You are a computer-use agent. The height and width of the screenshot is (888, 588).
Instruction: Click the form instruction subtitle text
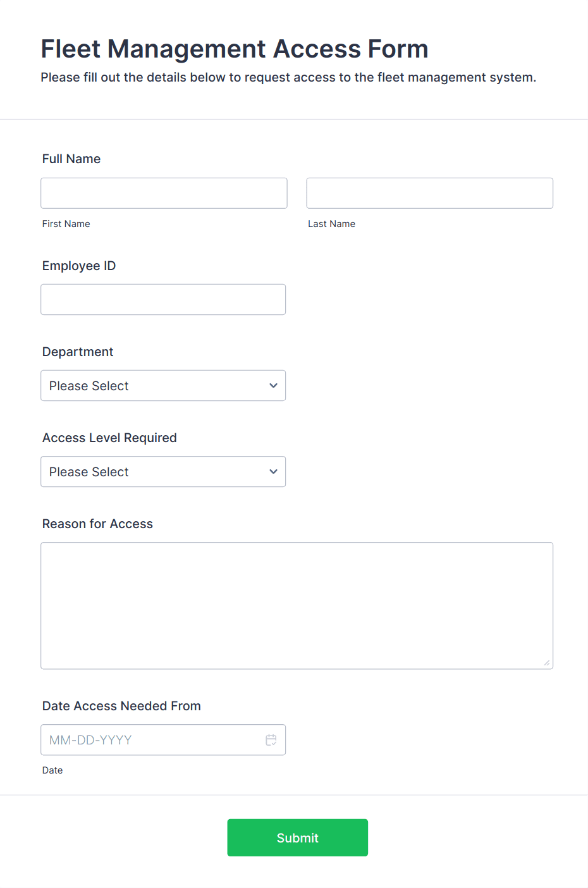[288, 77]
